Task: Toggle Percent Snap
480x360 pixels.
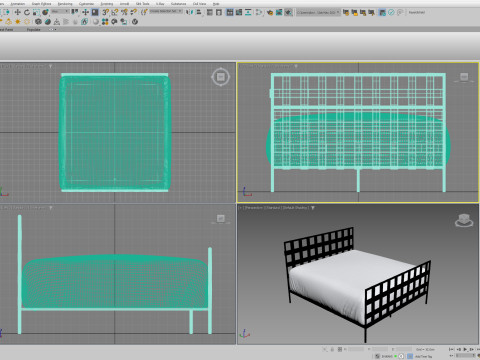Action: coord(124,12)
